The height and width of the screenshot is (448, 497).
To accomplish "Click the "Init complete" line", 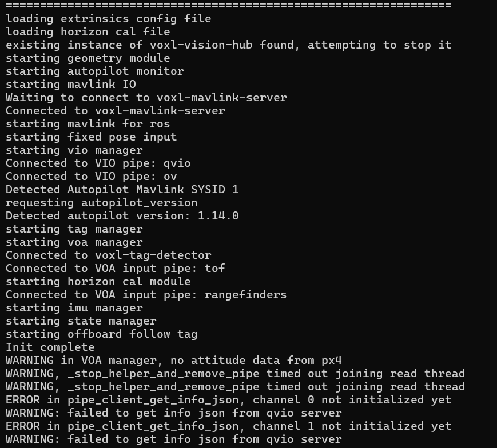I will point(50,347).
